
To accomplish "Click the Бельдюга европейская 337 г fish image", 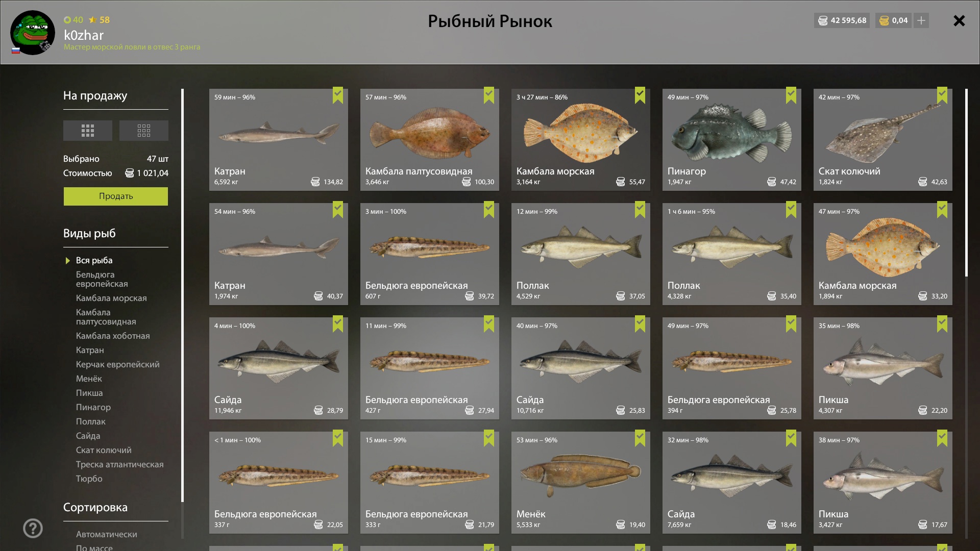I will 279,475.
